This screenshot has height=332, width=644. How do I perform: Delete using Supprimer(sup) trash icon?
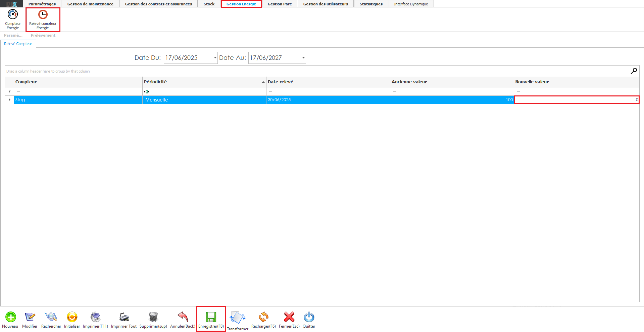[x=153, y=317]
